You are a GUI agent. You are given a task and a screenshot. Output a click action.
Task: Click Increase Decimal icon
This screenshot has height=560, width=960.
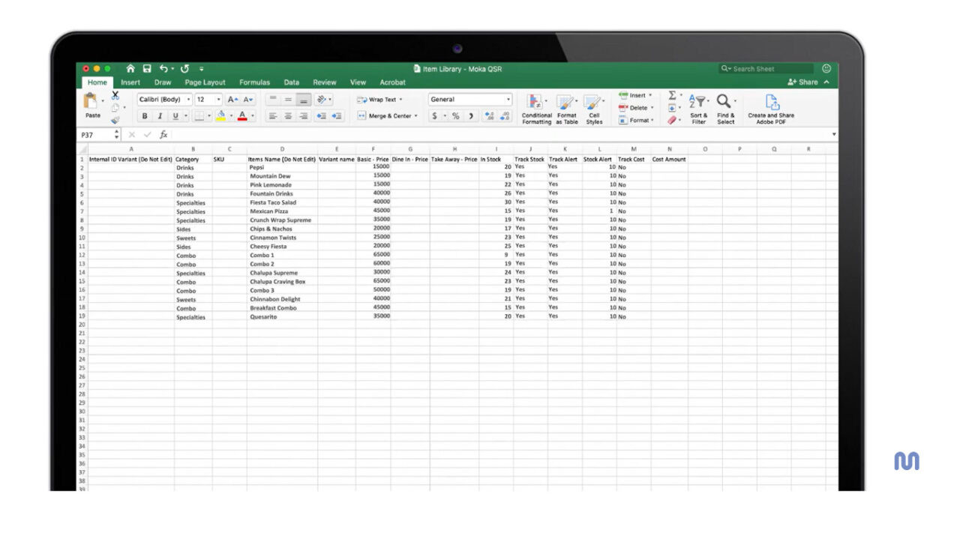490,116
